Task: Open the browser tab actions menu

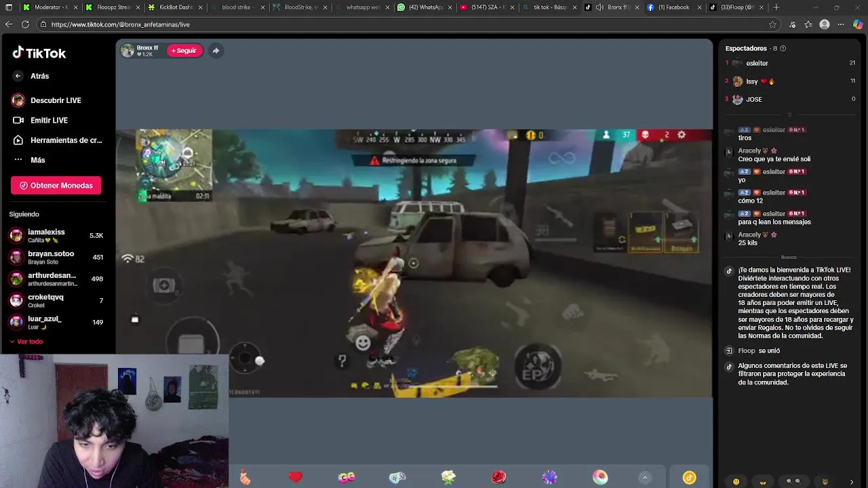Action: coord(9,7)
